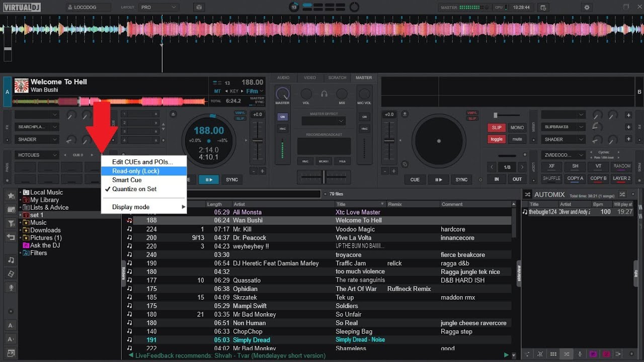Click the browser search input field

tap(253, 194)
